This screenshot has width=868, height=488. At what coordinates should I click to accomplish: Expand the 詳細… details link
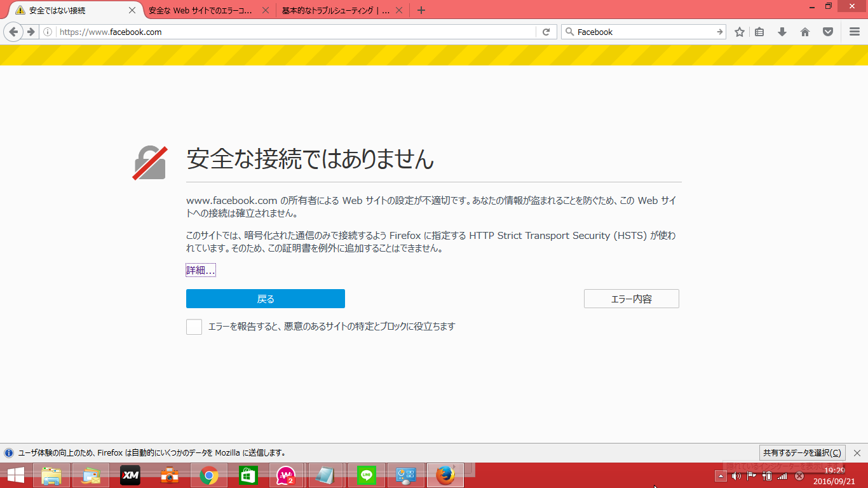[x=200, y=271]
